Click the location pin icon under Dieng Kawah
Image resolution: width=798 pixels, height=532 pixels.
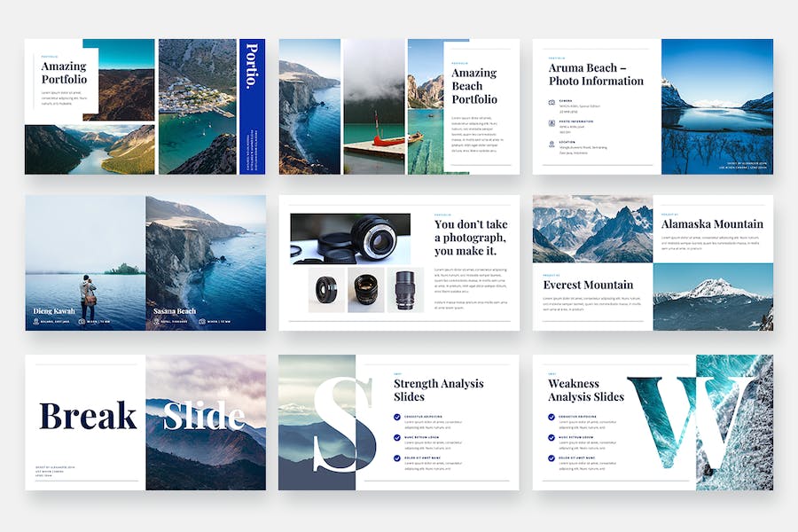(37, 321)
